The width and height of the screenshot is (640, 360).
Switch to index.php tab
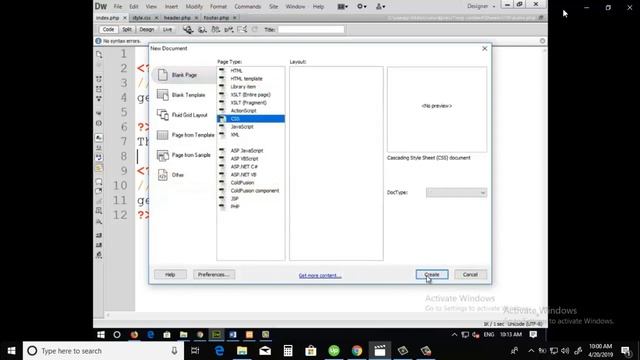click(108, 18)
